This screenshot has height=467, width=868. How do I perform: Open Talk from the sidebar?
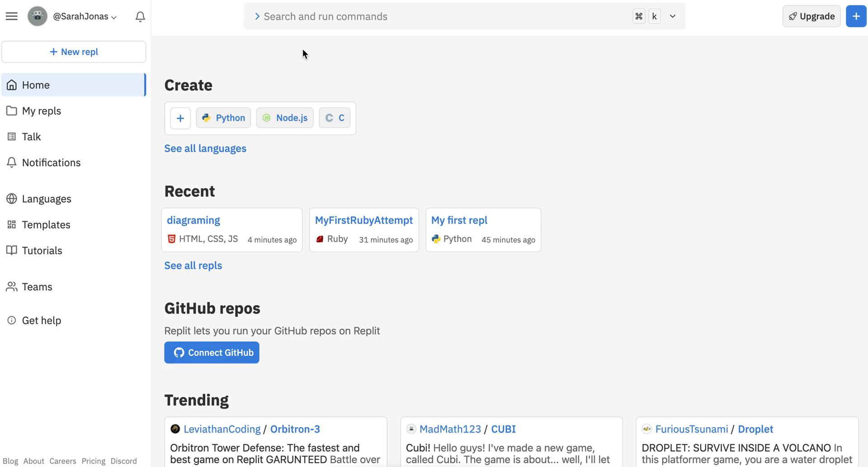tap(31, 136)
